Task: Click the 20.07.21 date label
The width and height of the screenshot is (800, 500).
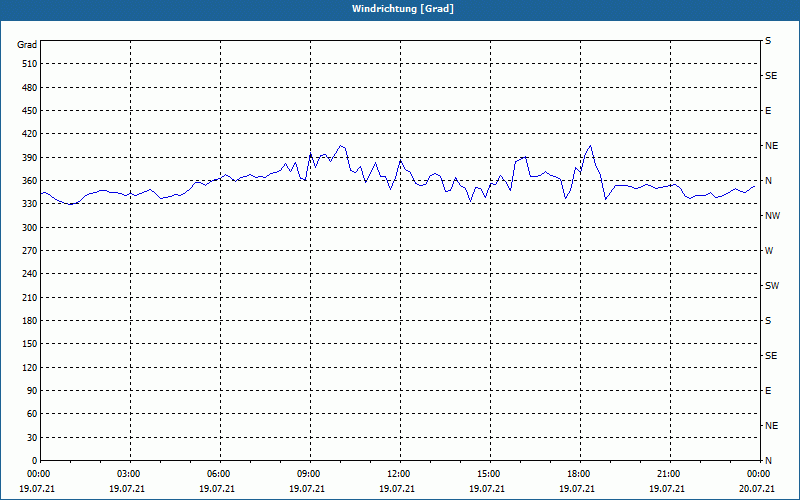Action: 757,488
